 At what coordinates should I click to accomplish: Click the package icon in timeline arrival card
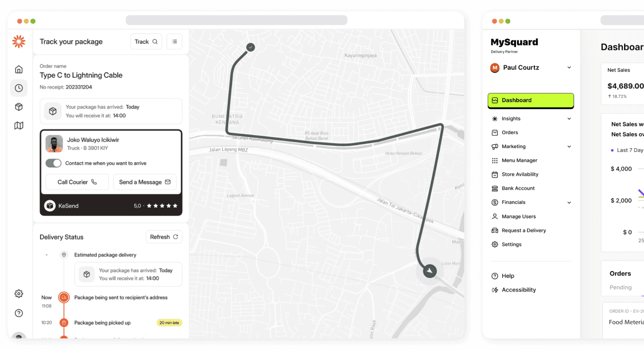87,274
